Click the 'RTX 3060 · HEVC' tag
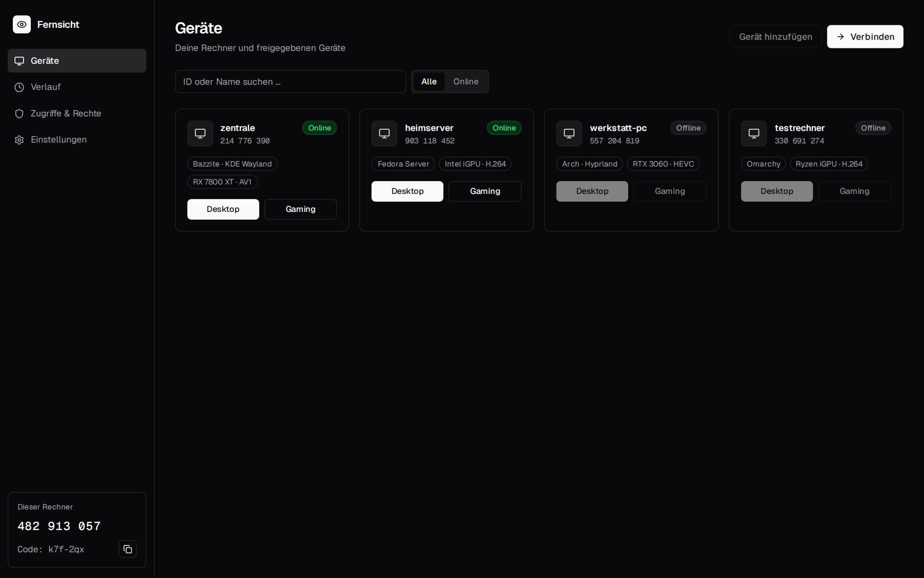The height and width of the screenshot is (578, 924). [x=663, y=164]
